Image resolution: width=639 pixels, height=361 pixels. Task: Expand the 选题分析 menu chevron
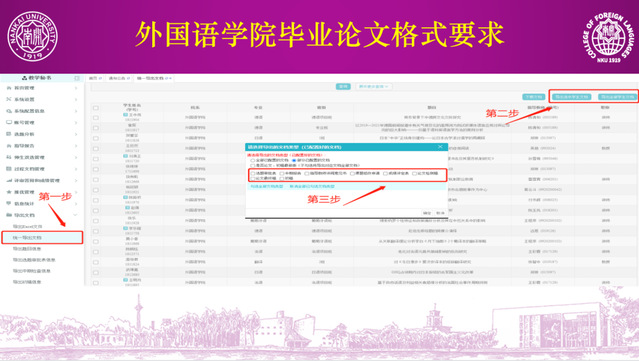click(76, 134)
